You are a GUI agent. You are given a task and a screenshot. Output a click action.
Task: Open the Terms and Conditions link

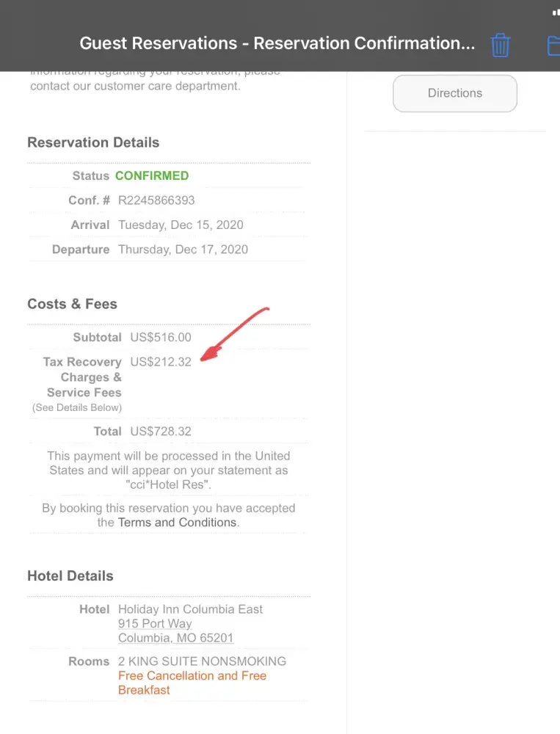tap(178, 523)
